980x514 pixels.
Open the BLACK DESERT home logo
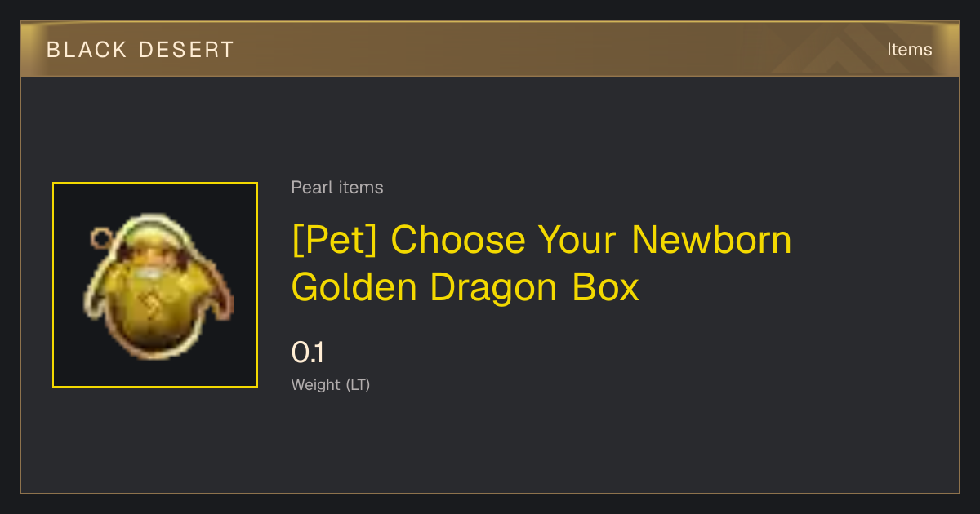[x=140, y=50]
